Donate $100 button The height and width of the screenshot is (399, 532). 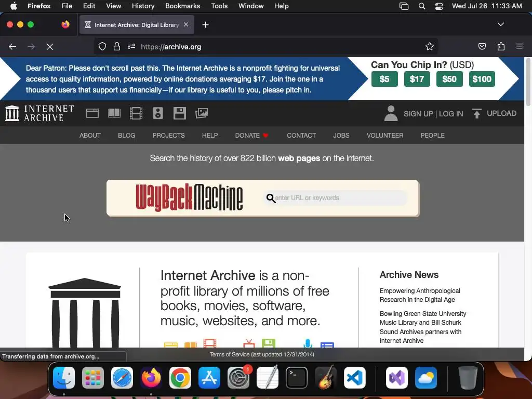tap(482, 79)
